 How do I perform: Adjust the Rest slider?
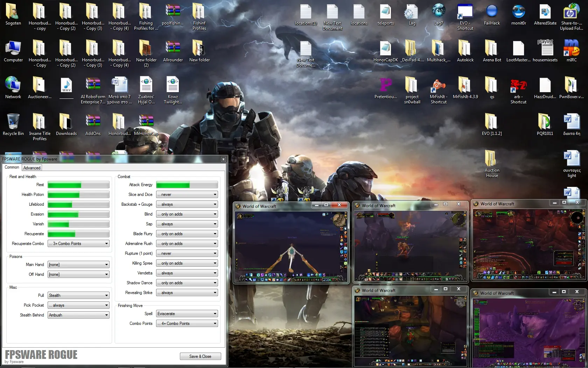[78, 185]
